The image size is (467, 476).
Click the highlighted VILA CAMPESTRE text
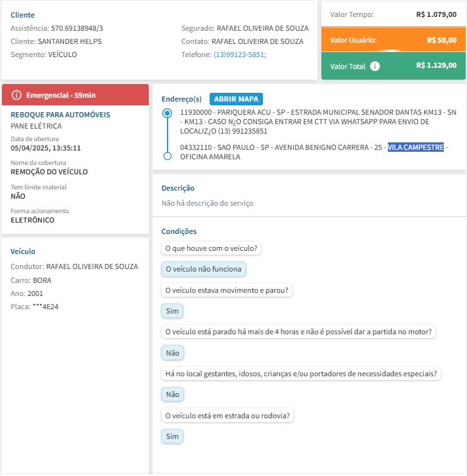click(416, 147)
